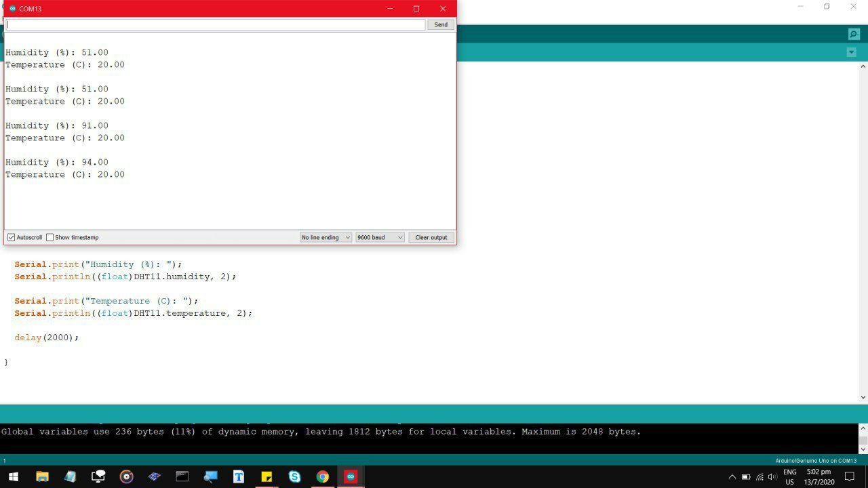Click 'Humidity (%): 94.00' output line
The image size is (868, 488).
tap(57, 162)
